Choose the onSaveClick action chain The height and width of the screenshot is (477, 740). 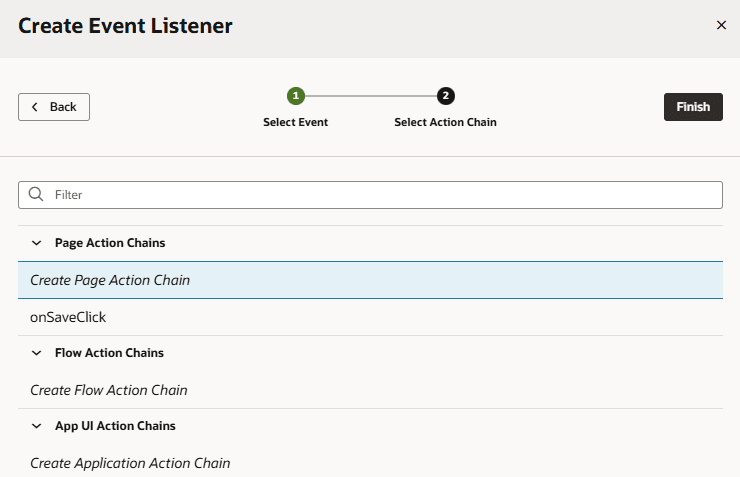[x=370, y=317]
